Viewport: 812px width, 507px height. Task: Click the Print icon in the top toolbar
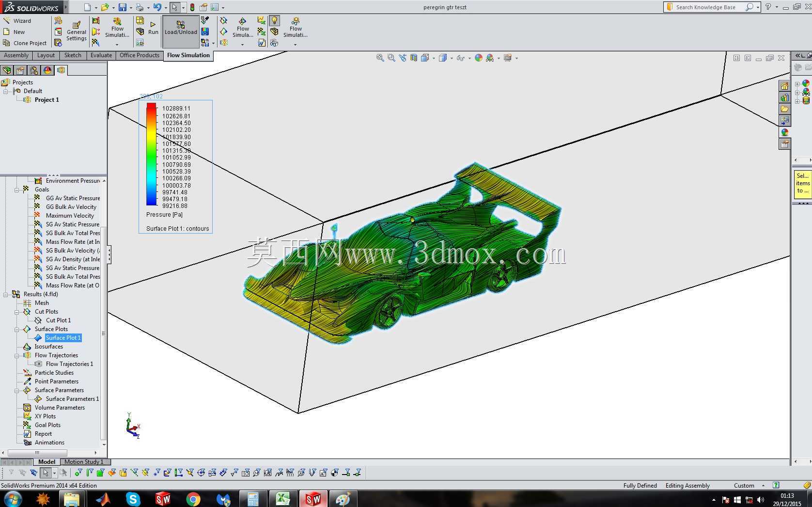coord(140,7)
